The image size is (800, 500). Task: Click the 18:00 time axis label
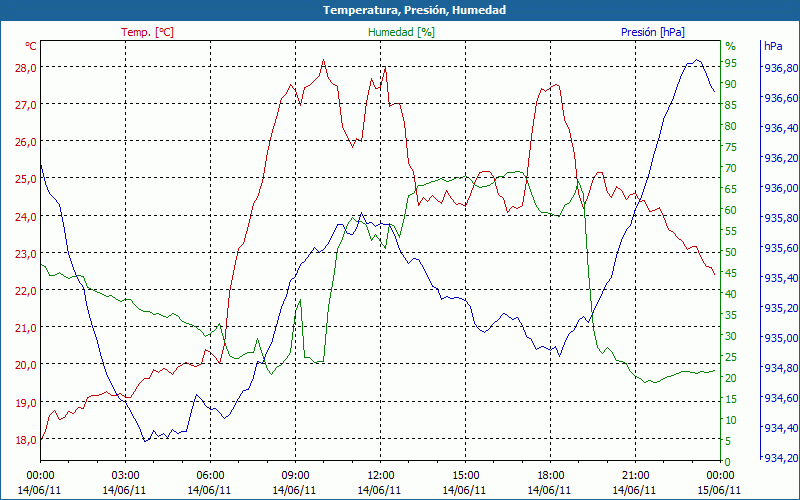click(551, 476)
